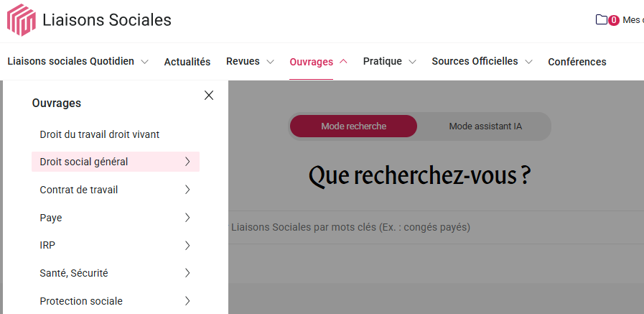This screenshot has width=644, height=314.
Task: Expand Santé, Sécurité submenu arrow
Action: click(187, 273)
